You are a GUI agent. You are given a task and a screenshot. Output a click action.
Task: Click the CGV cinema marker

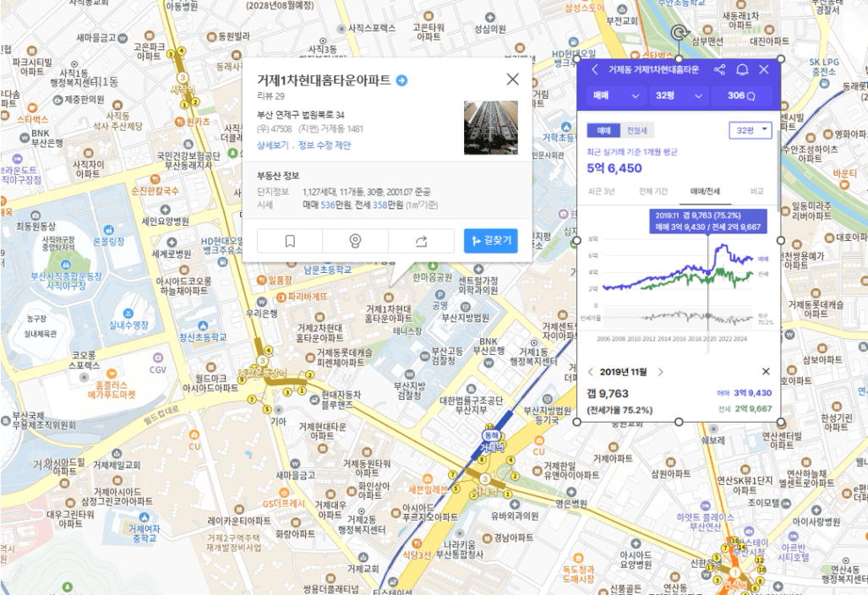tap(158, 358)
